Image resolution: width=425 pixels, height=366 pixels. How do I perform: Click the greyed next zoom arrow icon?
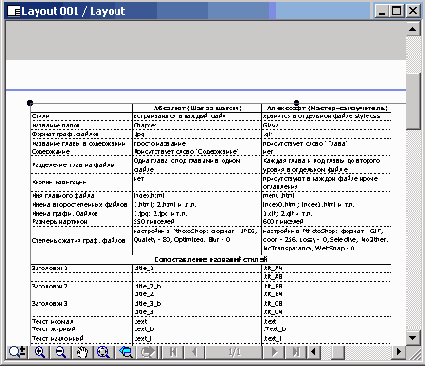[147, 352]
